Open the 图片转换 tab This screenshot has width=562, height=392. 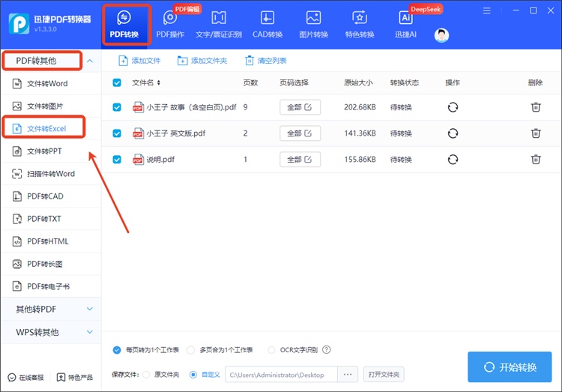point(314,25)
